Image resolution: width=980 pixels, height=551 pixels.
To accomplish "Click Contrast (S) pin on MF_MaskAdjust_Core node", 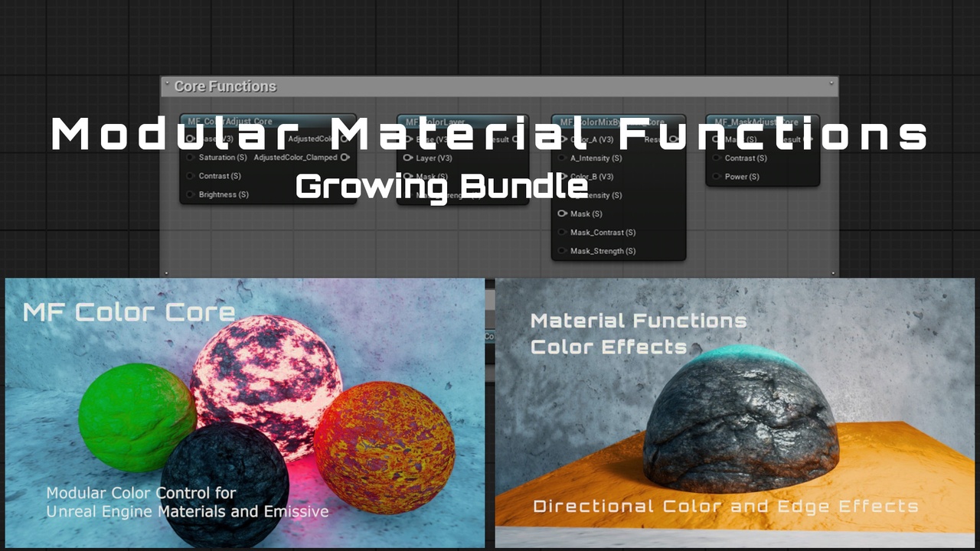I will [717, 158].
